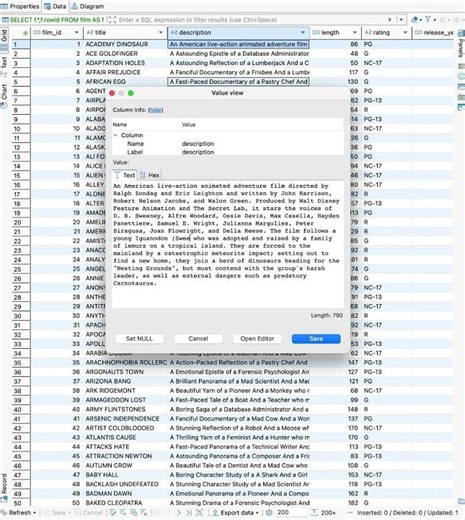Image resolution: width=465 pixels, height=520 pixels.
Task: Open the Chart side tab
Action: (x=4, y=96)
